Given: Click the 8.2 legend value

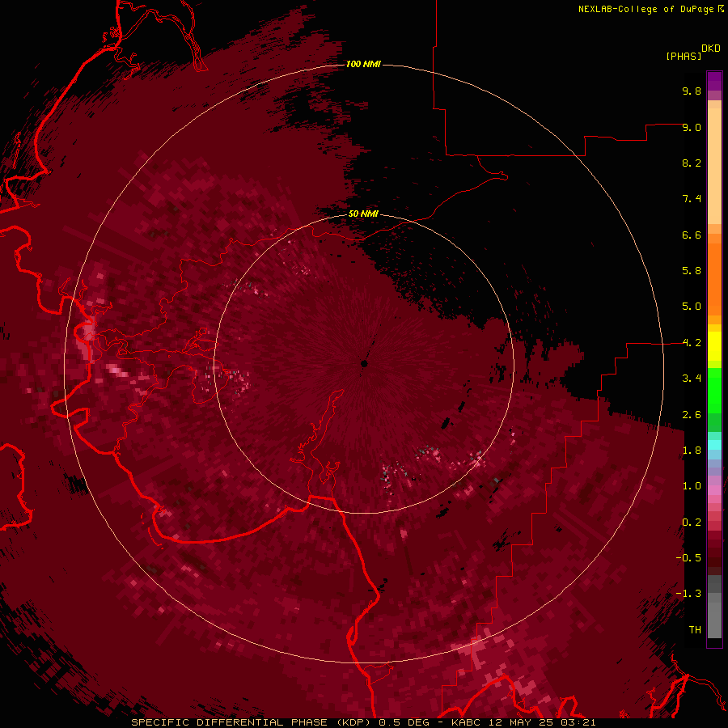Looking at the screenshot, I should pyautogui.click(x=692, y=163).
